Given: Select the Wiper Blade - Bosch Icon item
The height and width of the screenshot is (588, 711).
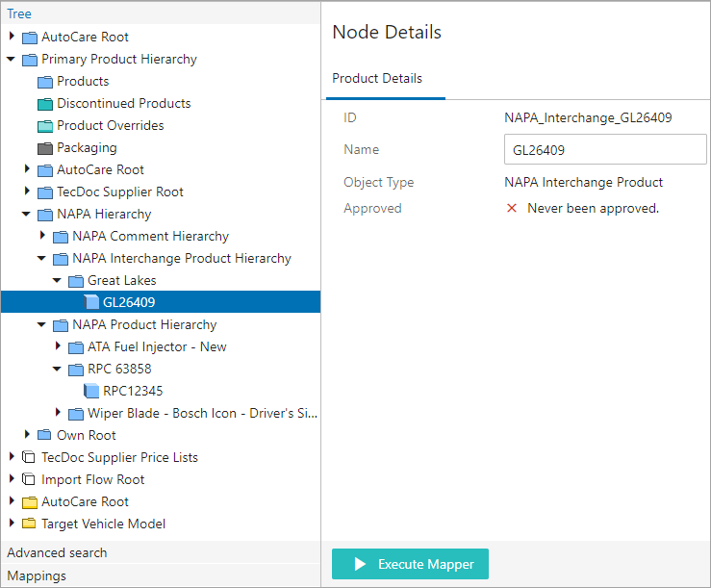Looking at the screenshot, I should tap(202, 413).
